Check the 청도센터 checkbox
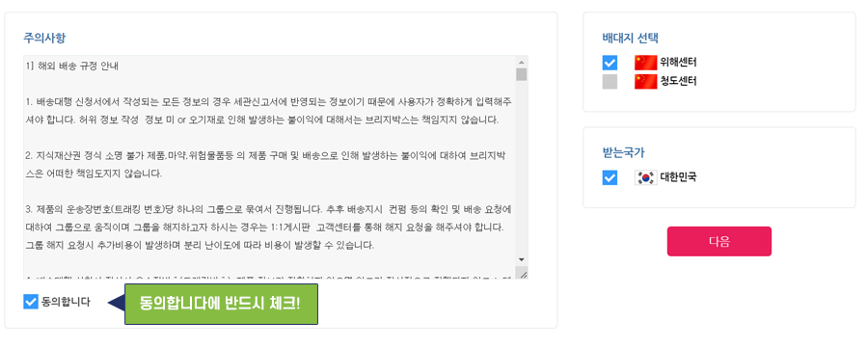 coord(610,82)
